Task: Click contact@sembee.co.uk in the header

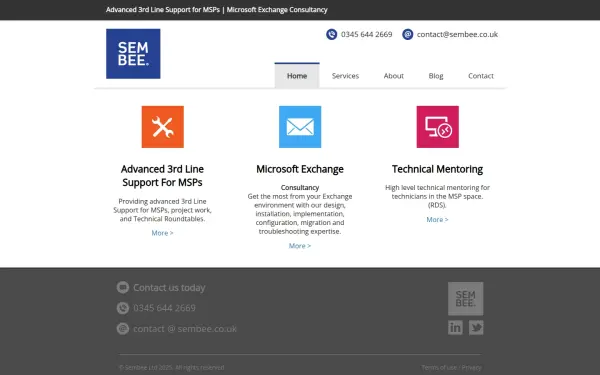Action: pyautogui.click(x=457, y=34)
